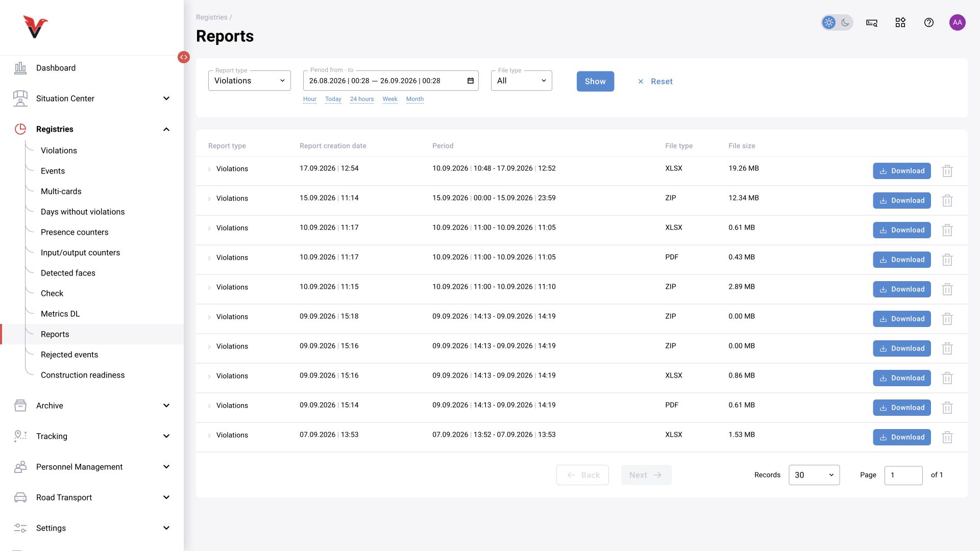
Task: Expand the 17.09.2026 12:54 report row
Action: pos(209,169)
